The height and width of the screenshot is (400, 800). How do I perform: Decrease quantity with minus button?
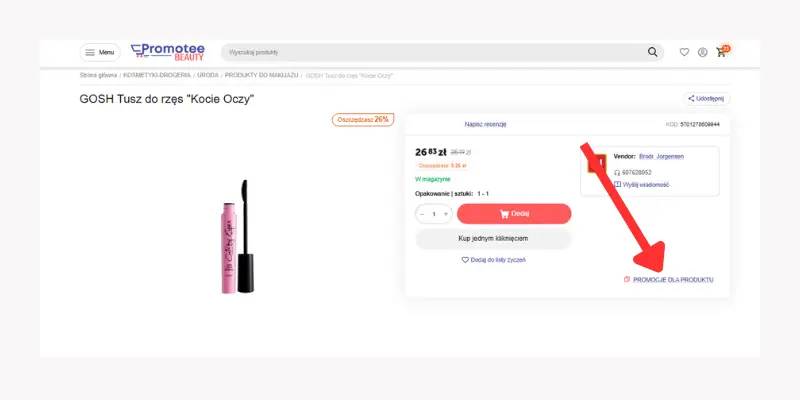point(422,214)
